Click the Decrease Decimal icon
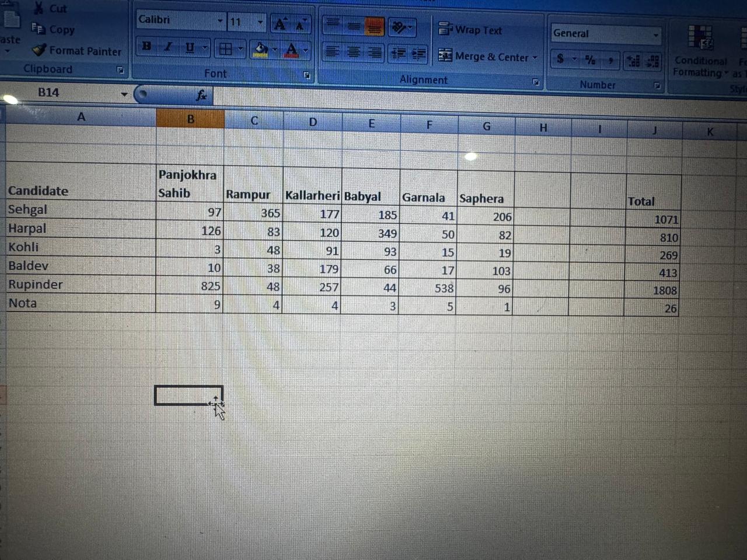 point(653,61)
